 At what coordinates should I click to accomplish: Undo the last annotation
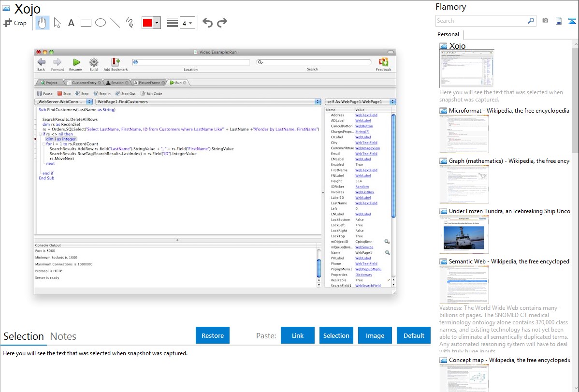(207, 23)
